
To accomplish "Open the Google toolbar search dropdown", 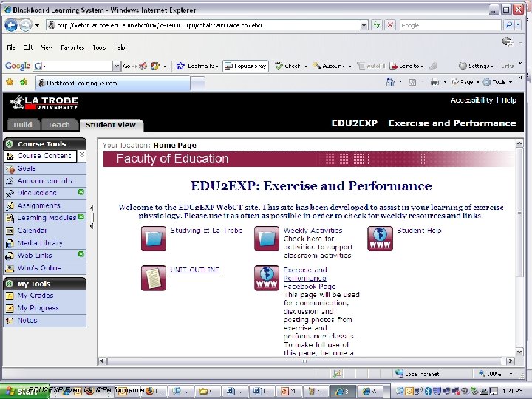I will 117,66.
